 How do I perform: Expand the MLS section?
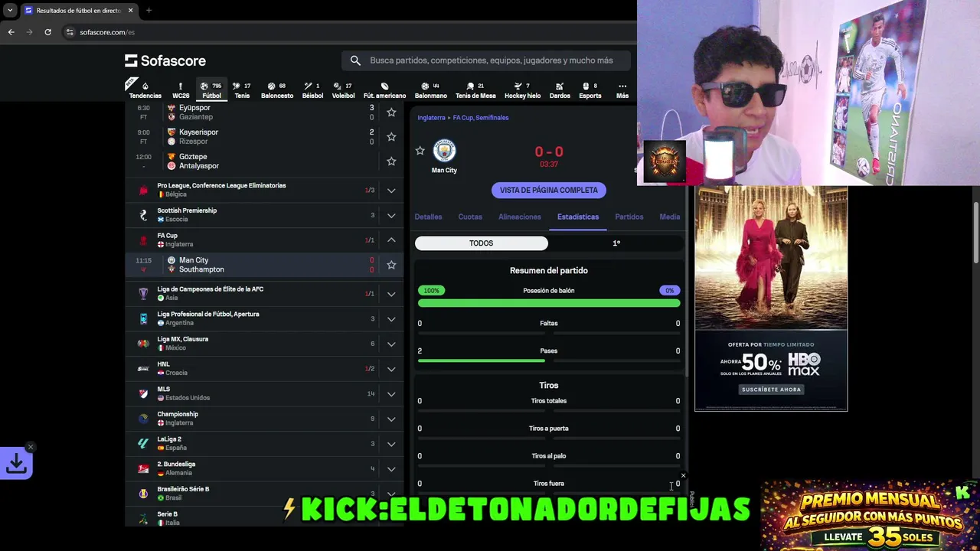391,394
